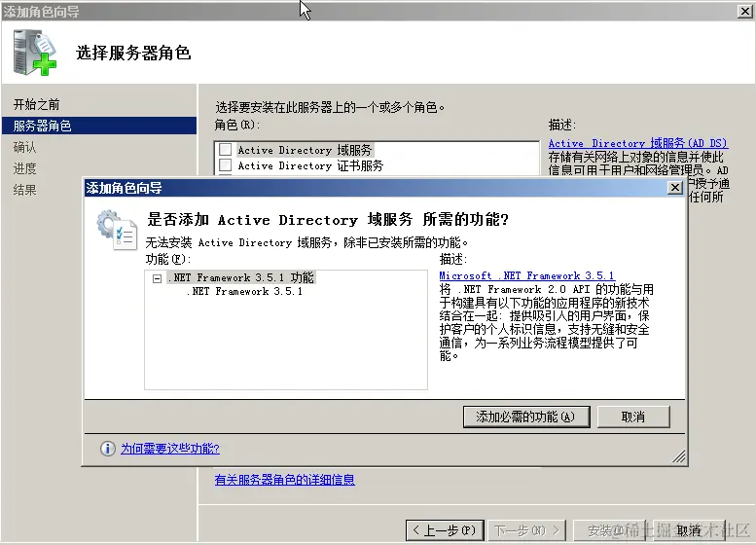This screenshot has width=756, height=545.
Task: Click 上一步(P) back button
Action: 445,530
